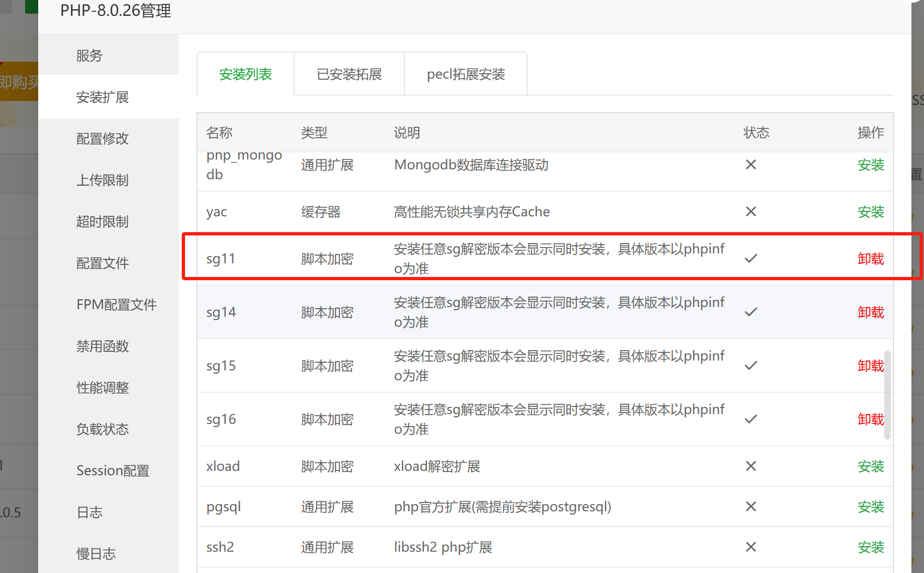Install the yac extension

point(871,212)
